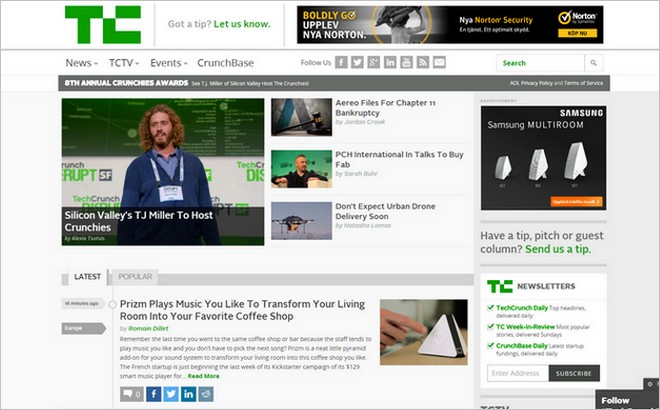660x410 pixels.
Task: Click the email envelope icon in Follow Us
Action: [439, 62]
